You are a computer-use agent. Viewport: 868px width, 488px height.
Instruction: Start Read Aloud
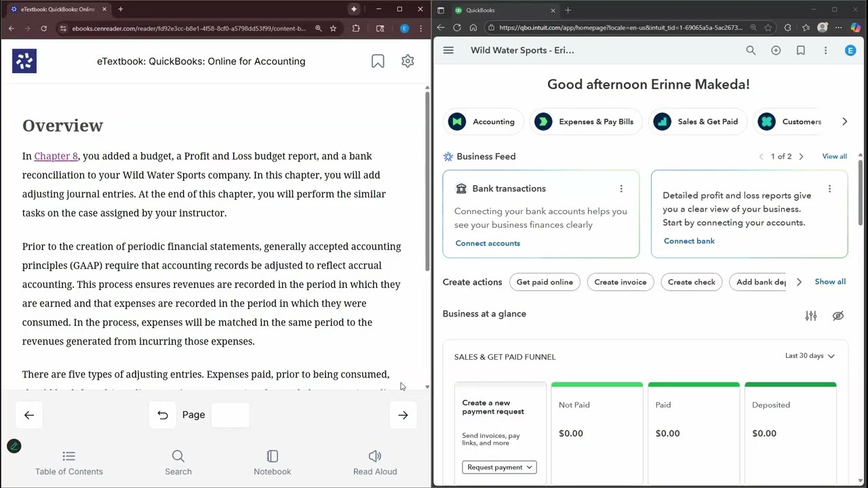[375, 464]
